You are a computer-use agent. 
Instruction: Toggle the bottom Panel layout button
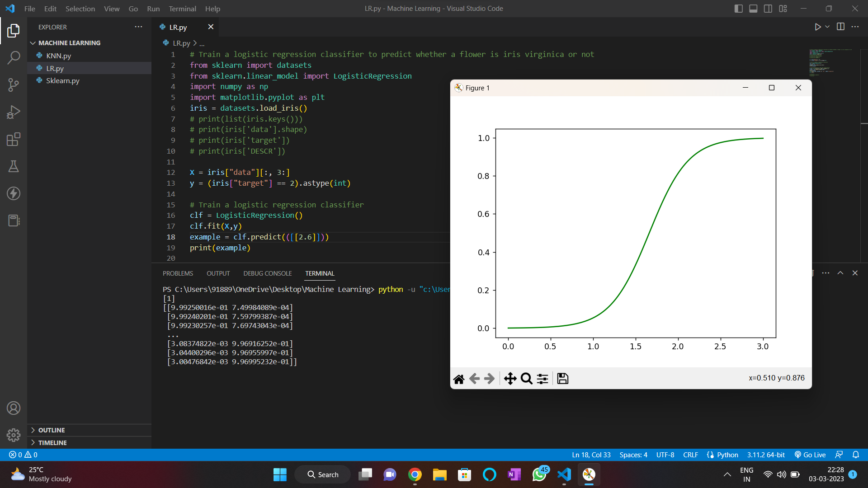pos(753,9)
